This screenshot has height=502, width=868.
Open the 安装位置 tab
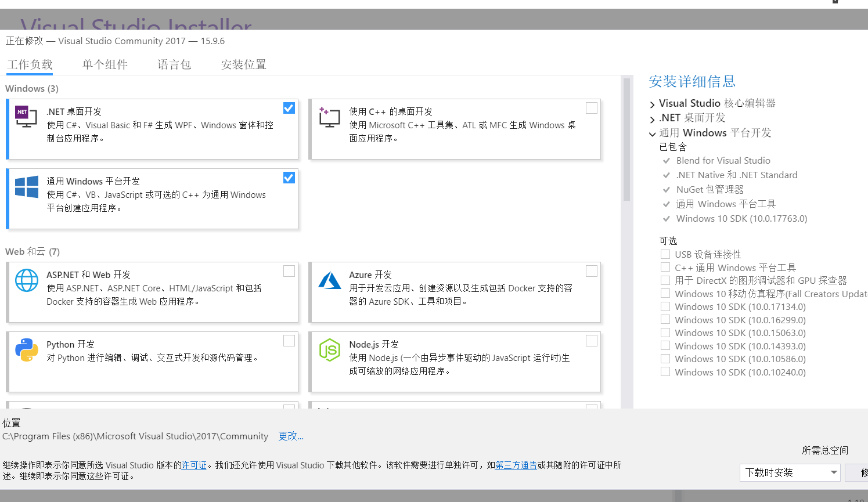pos(244,64)
